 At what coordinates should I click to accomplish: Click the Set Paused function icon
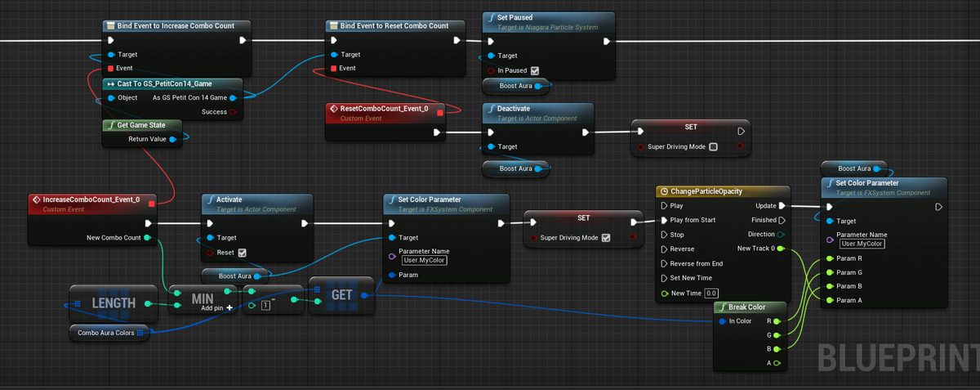[x=490, y=17]
